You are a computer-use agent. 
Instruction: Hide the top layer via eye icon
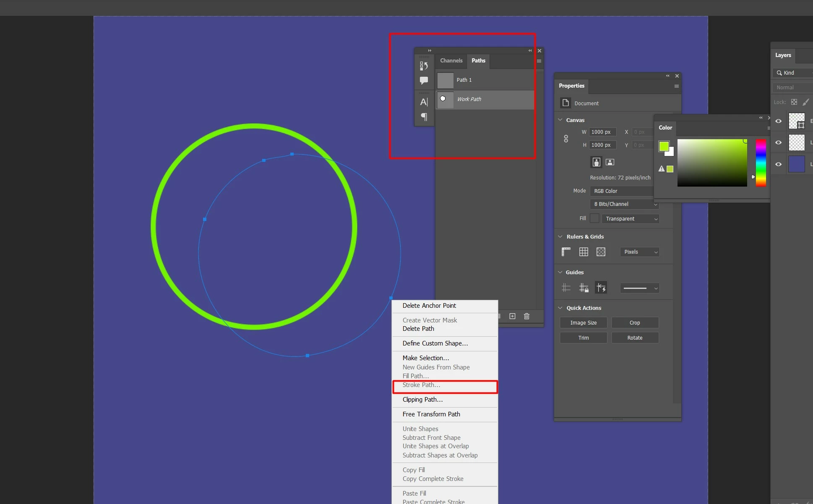tap(779, 121)
